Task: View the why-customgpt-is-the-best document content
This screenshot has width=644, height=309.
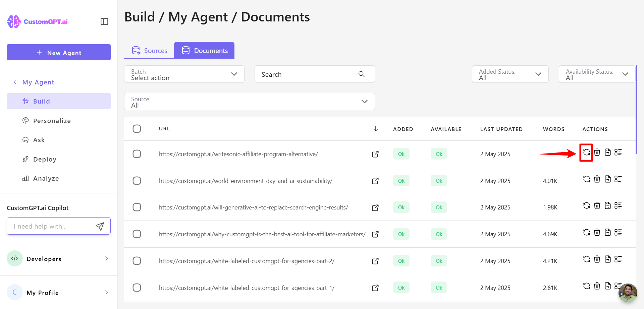Action: pos(608,232)
